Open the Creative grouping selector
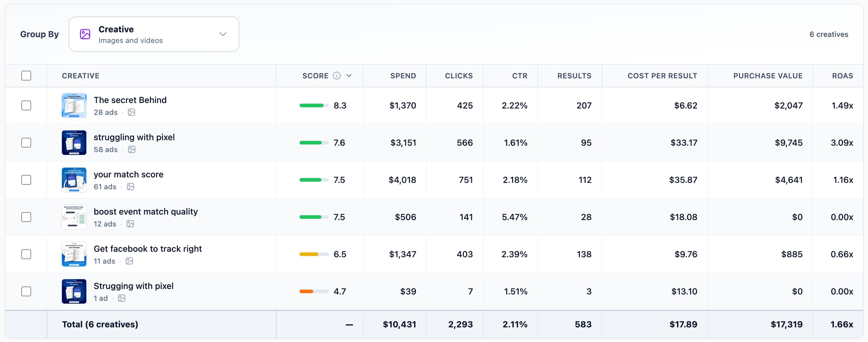 [x=154, y=34]
